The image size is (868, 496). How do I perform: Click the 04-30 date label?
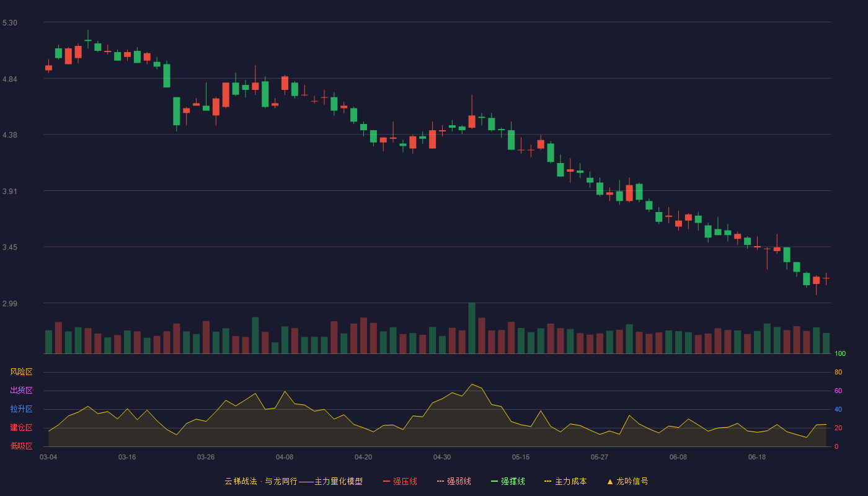point(442,457)
